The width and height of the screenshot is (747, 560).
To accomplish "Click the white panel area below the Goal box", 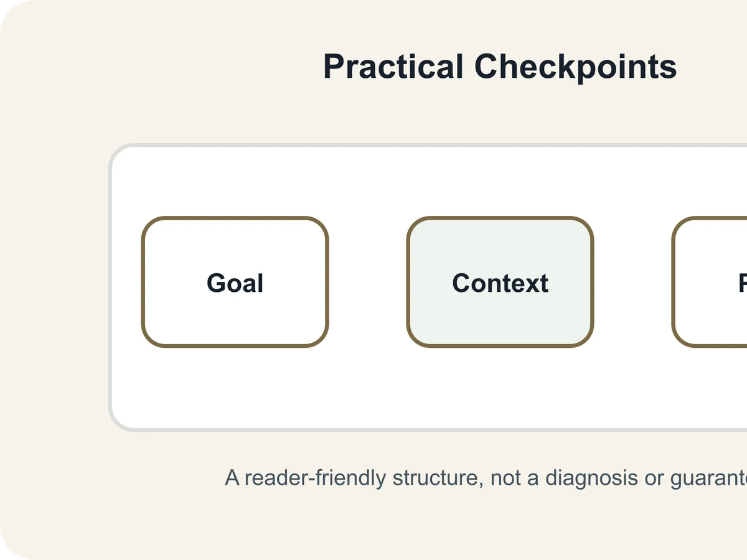I will (x=235, y=386).
